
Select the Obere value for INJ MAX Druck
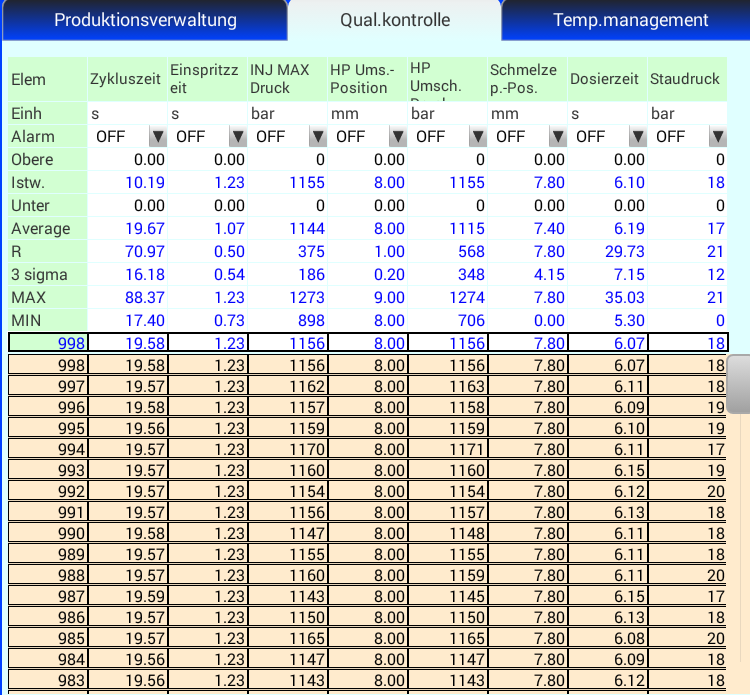[287, 160]
